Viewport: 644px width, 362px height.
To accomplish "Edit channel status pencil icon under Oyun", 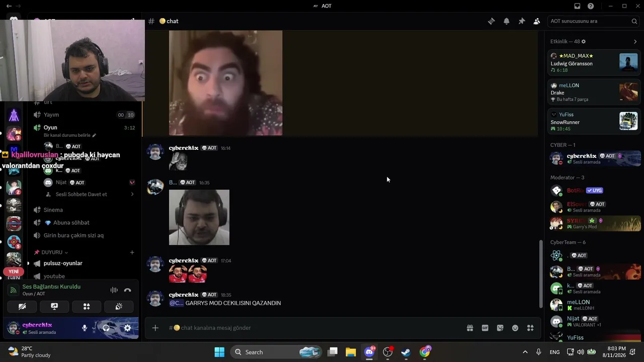I will (x=94, y=135).
